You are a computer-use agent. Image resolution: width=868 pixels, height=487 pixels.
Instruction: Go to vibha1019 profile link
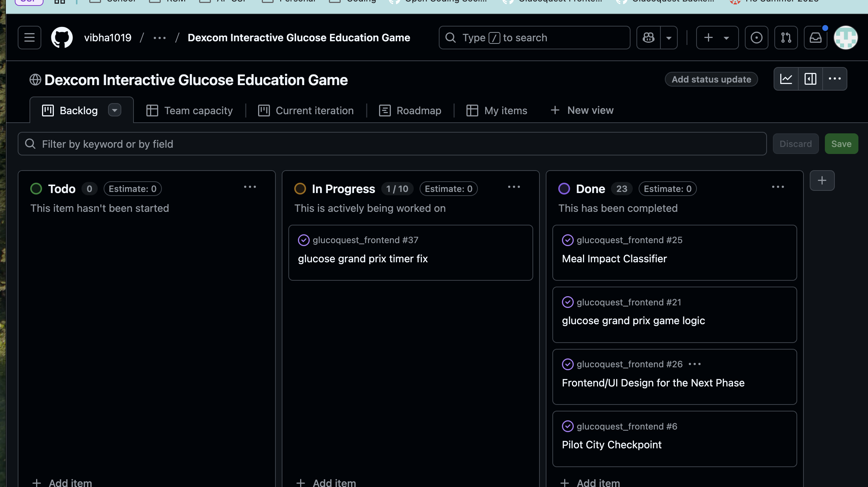(108, 38)
